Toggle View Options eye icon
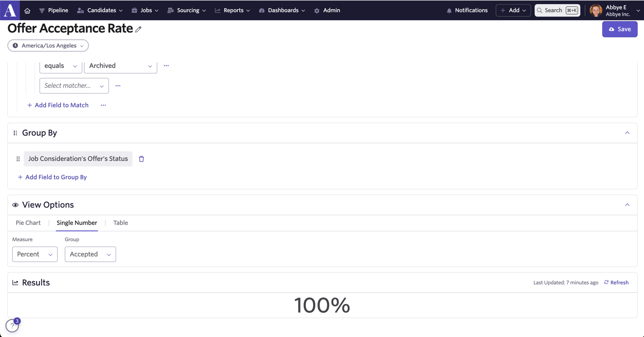 [15, 205]
